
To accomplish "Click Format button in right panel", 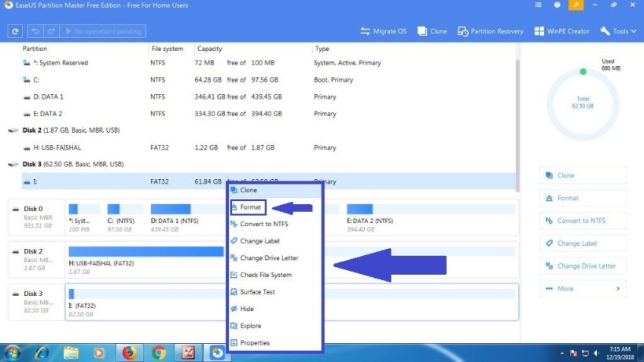I will 583,198.
